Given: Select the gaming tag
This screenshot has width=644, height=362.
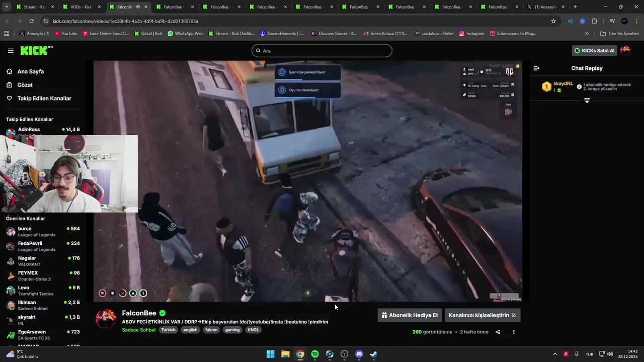Looking at the screenshot, I should [x=232, y=330].
